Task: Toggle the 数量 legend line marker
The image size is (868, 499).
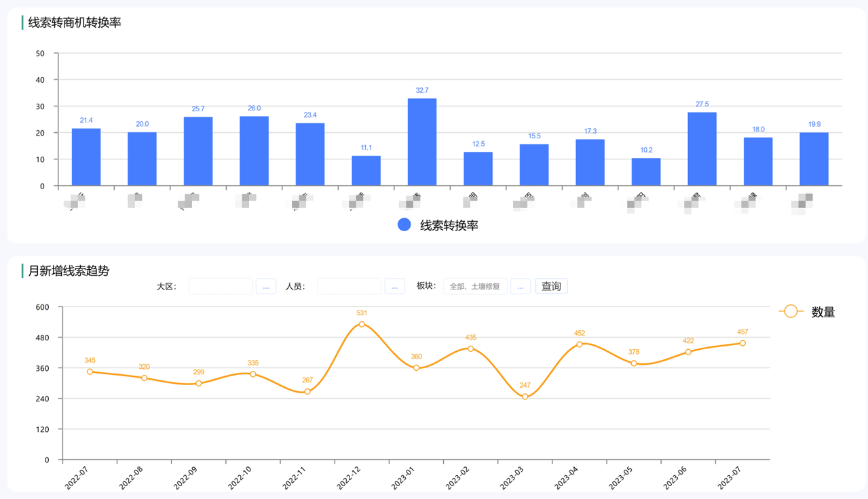Action: click(791, 312)
